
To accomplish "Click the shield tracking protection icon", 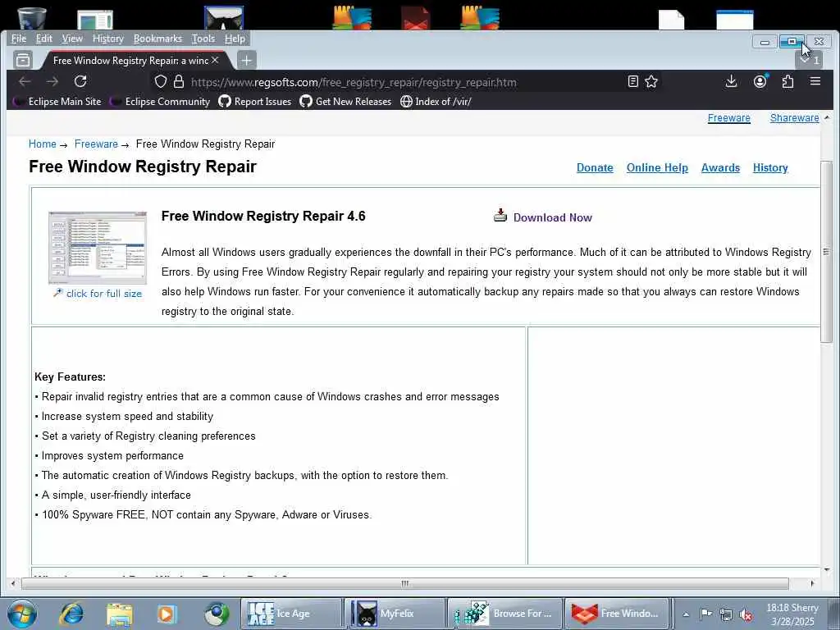I will click(x=161, y=81).
